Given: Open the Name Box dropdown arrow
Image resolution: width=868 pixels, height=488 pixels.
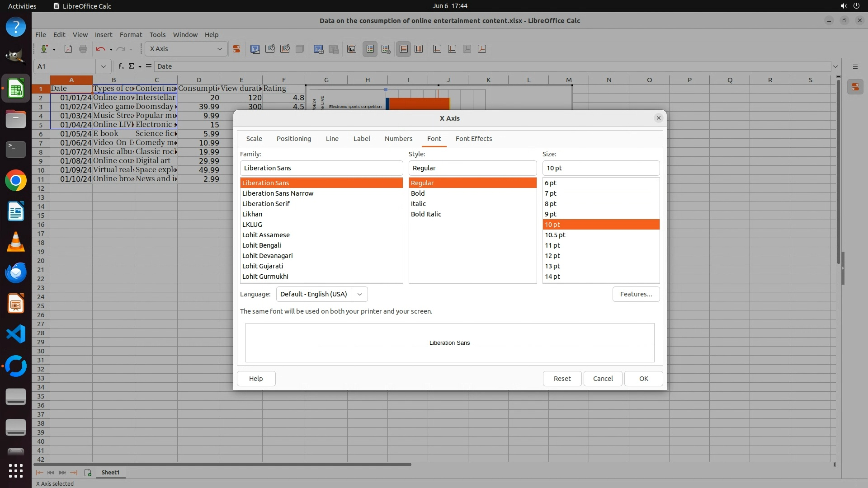Looking at the screenshot, I should click(104, 66).
